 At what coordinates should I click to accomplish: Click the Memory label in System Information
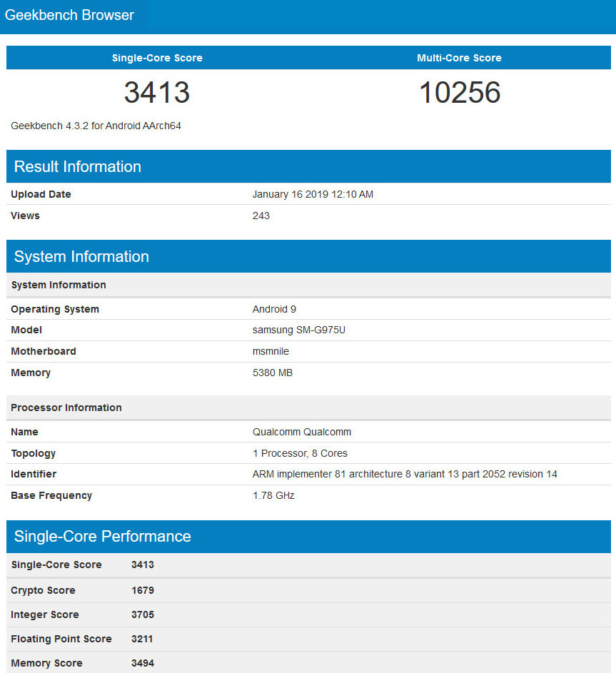click(31, 373)
